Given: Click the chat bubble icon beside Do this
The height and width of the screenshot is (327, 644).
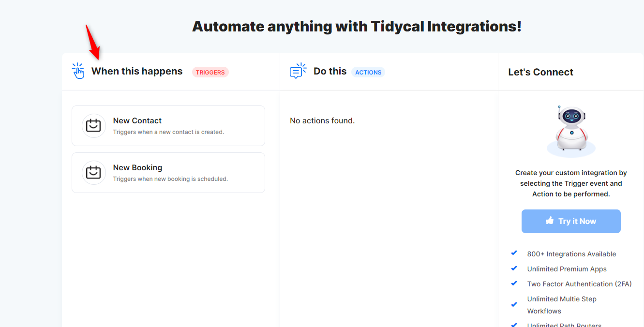Looking at the screenshot, I should [x=298, y=71].
